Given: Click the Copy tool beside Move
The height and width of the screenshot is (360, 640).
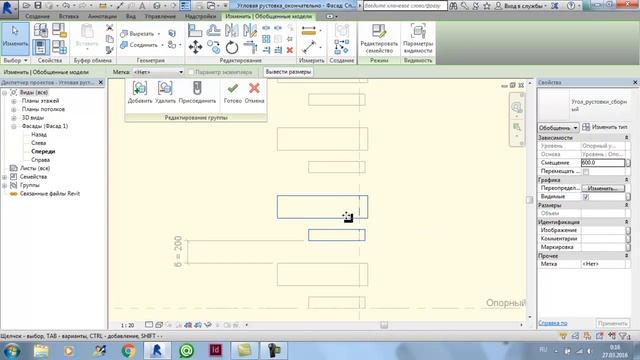Looking at the screenshot, I should (x=213, y=48).
